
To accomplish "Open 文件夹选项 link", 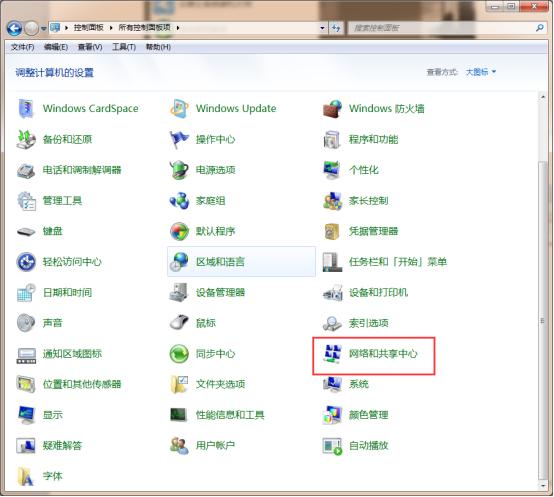I will pyautogui.click(x=220, y=384).
